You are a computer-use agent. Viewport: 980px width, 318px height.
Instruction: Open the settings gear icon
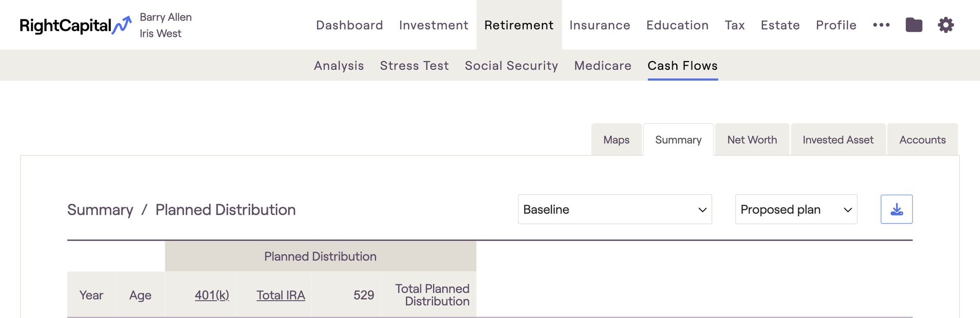click(x=946, y=25)
